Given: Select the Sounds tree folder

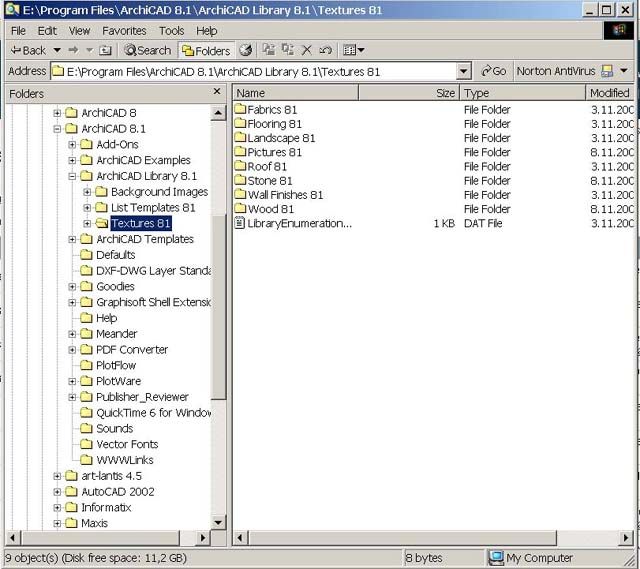Looking at the screenshot, I should (x=114, y=429).
